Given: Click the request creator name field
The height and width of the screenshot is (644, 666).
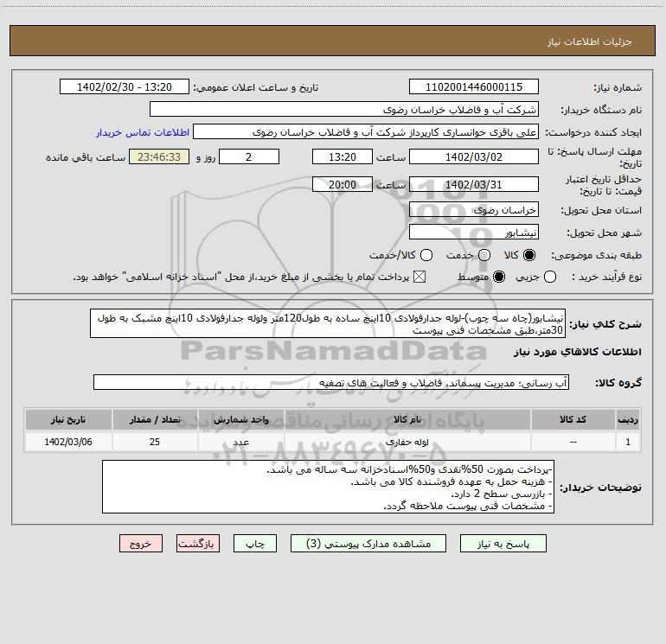Looking at the screenshot, I should coord(366,132).
